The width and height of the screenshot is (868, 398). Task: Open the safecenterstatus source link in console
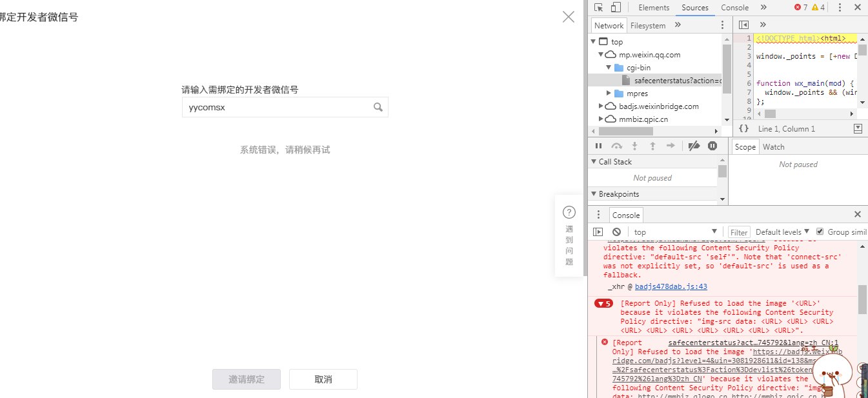(753, 343)
